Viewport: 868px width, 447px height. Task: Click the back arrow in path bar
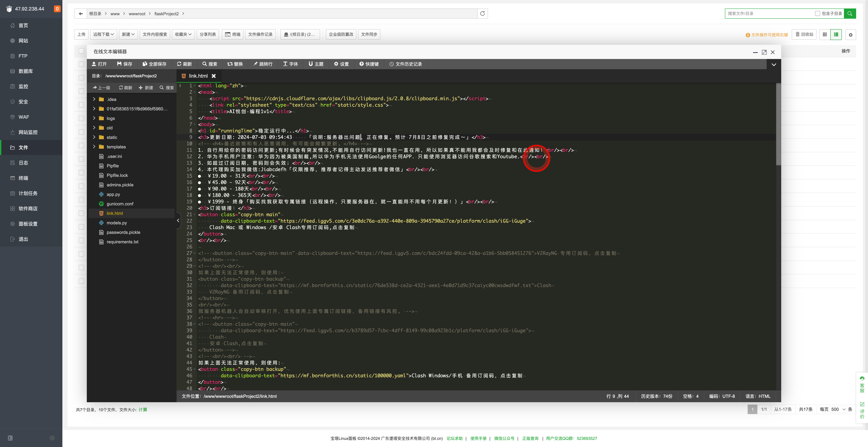pos(81,14)
